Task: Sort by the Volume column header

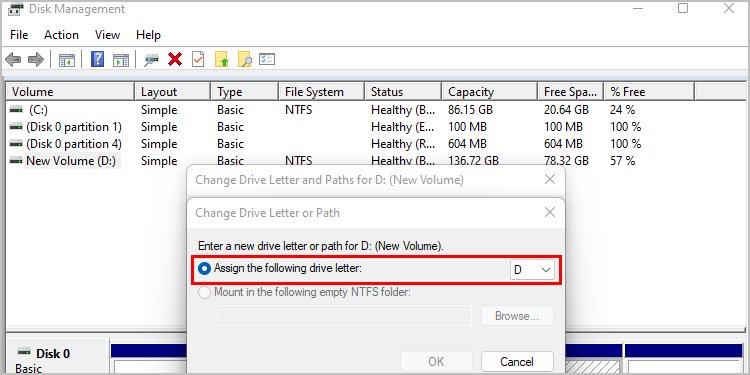Action: click(70, 92)
